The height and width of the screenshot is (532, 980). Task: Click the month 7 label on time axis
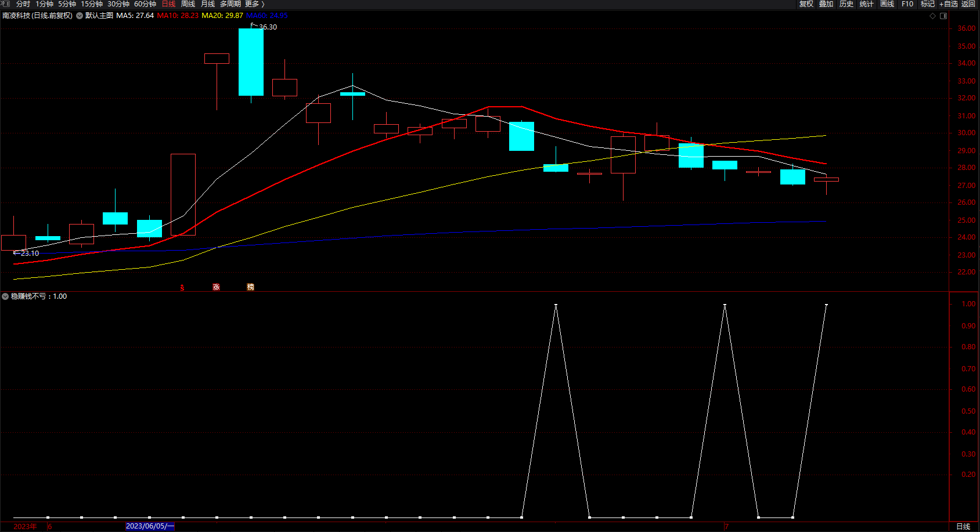point(726,527)
